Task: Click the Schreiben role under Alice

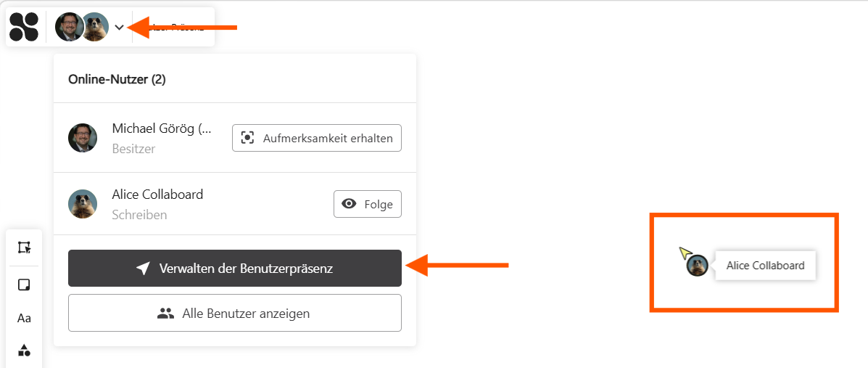Action: tap(139, 215)
